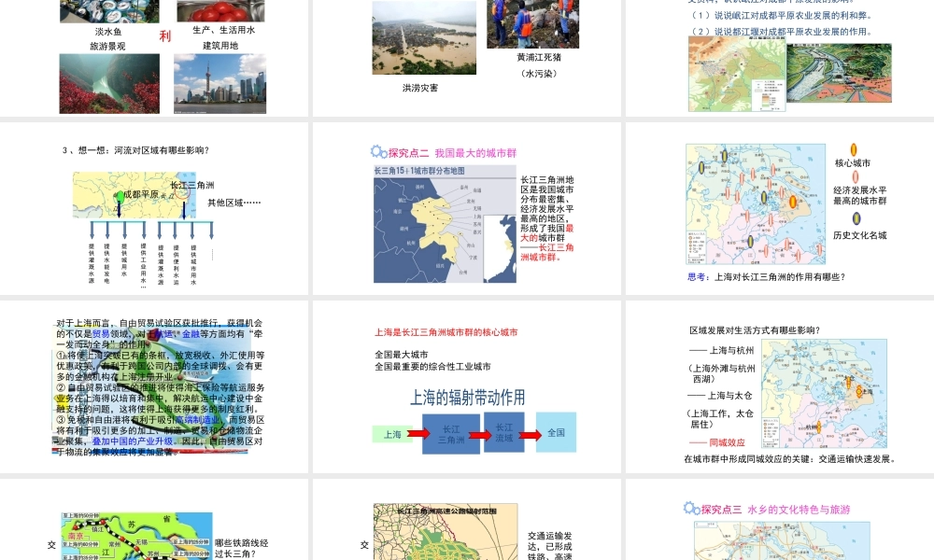Click the Shanghai skyline photo
934x560 pixels.
coord(219,84)
